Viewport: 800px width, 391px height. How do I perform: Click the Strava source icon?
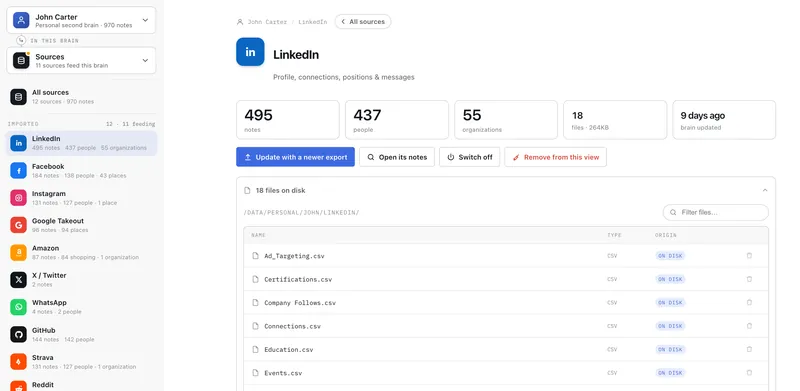18,361
